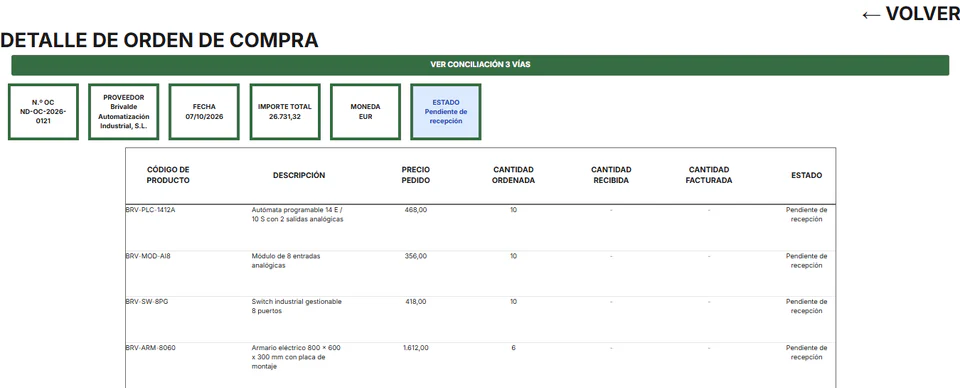Click status Pendiente de recepción in BRV-ARM-8060 row
The image size is (960, 388).
click(806, 352)
